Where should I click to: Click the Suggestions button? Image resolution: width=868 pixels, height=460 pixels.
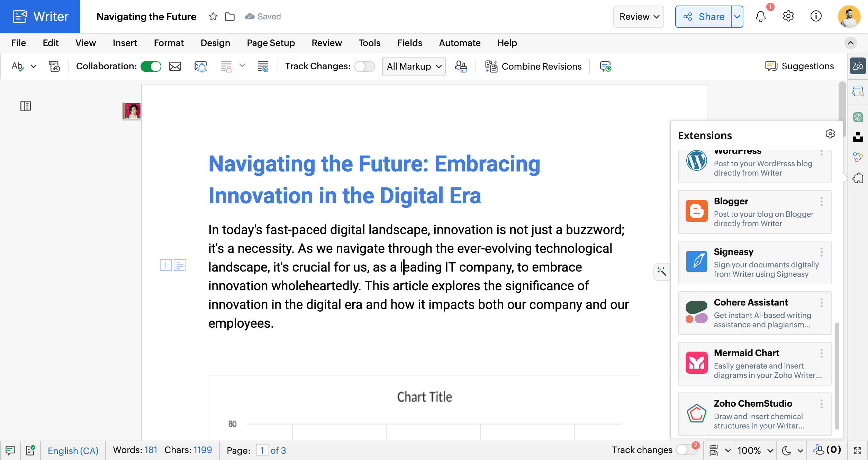[x=799, y=66]
